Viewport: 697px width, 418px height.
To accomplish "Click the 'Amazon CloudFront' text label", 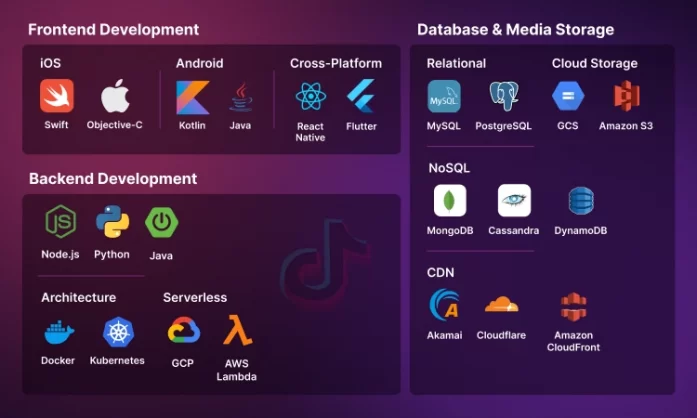I will pos(573,341).
